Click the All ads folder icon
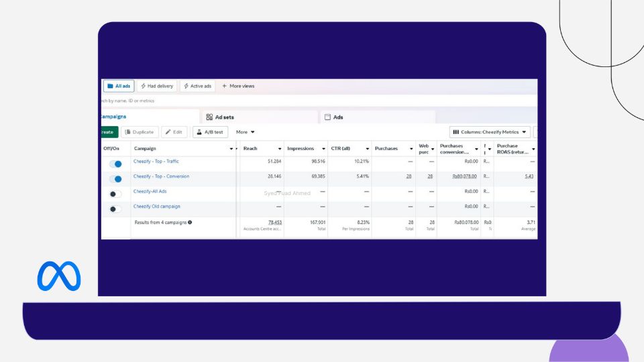644x362 pixels. pyautogui.click(x=109, y=86)
